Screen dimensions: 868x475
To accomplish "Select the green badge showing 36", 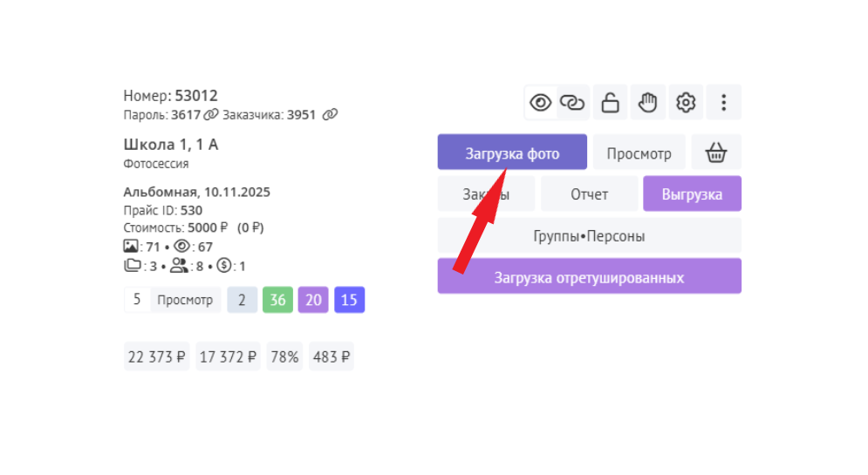I will point(277,300).
